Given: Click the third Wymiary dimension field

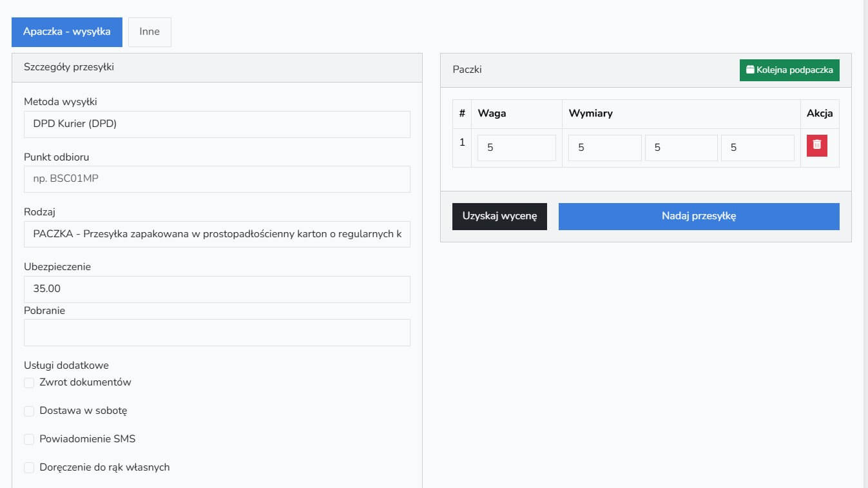Looking at the screenshot, I should point(757,148).
